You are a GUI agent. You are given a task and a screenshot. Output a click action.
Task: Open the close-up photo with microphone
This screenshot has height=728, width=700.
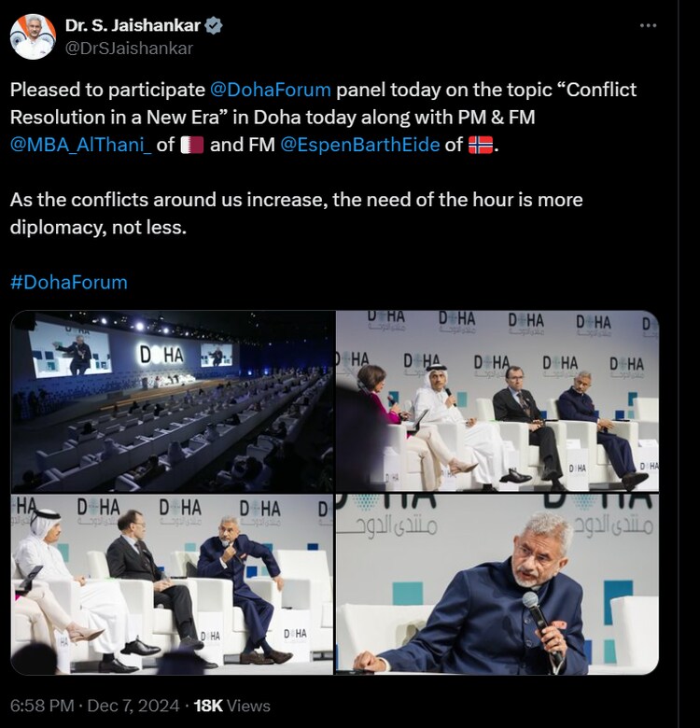(497, 583)
